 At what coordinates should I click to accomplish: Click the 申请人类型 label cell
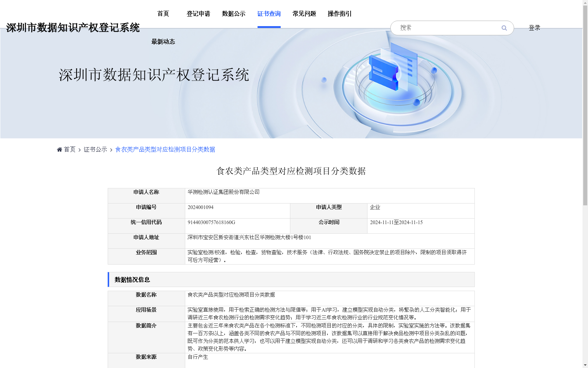[x=329, y=211]
